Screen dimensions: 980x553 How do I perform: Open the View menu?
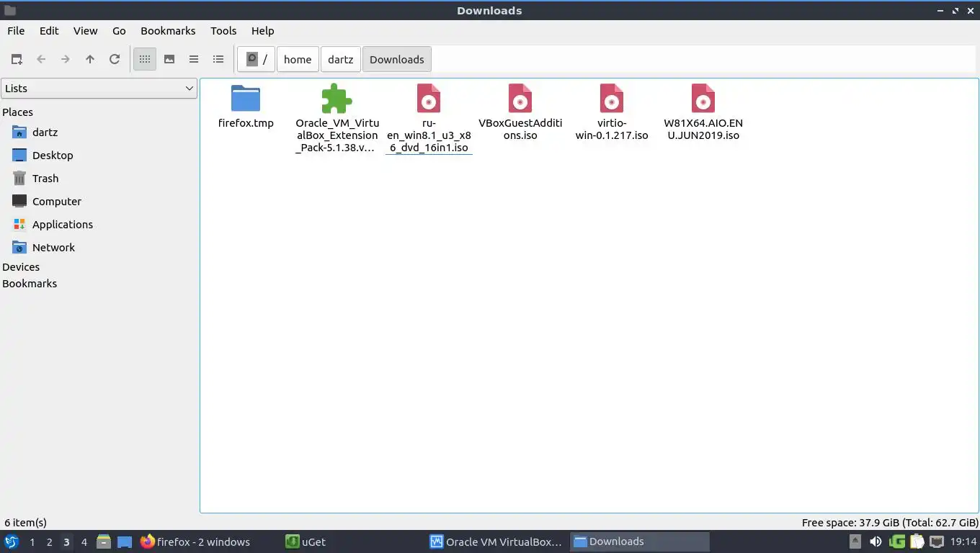click(x=85, y=30)
